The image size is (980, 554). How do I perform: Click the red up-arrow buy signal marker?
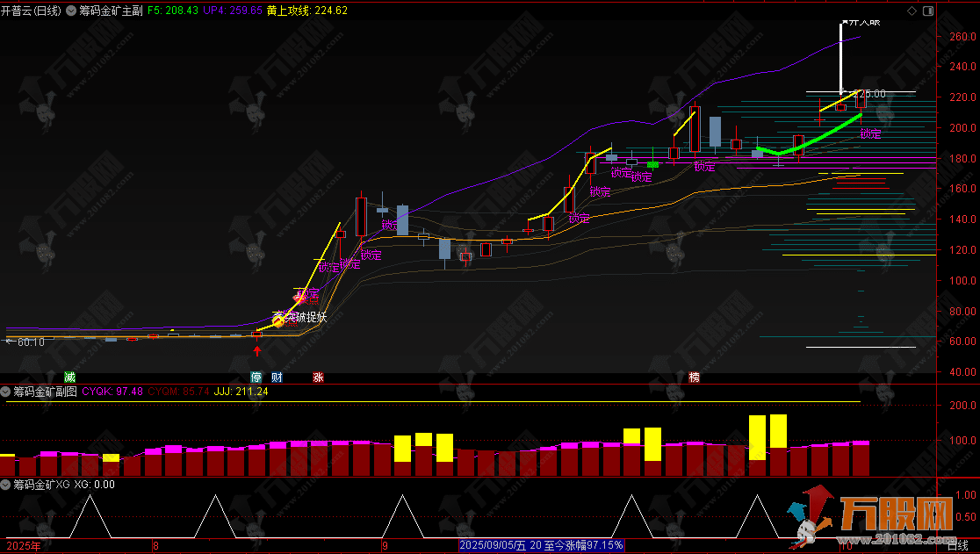tap(256, 351)
